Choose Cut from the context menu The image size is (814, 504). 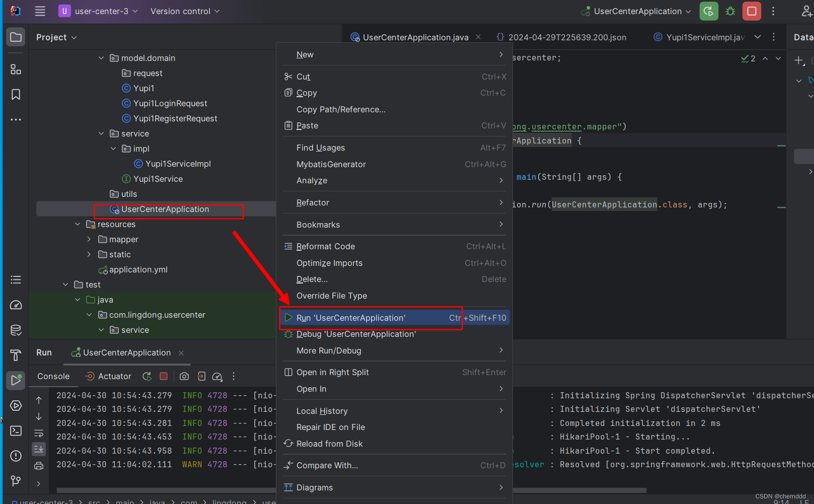pyautogui.click(x=394, y=77)
